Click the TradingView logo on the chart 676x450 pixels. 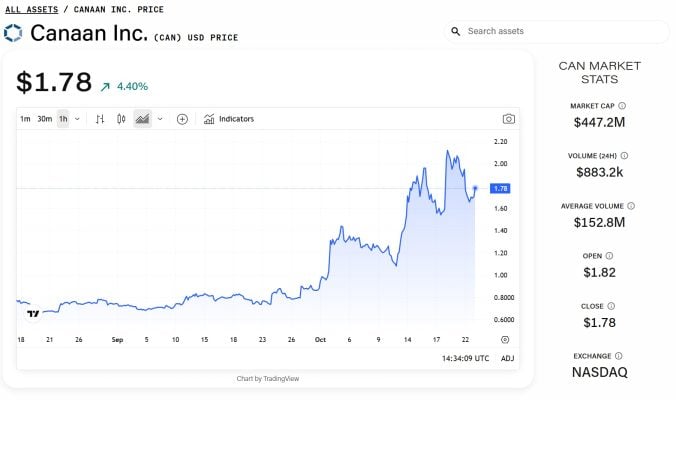(33, 314)
